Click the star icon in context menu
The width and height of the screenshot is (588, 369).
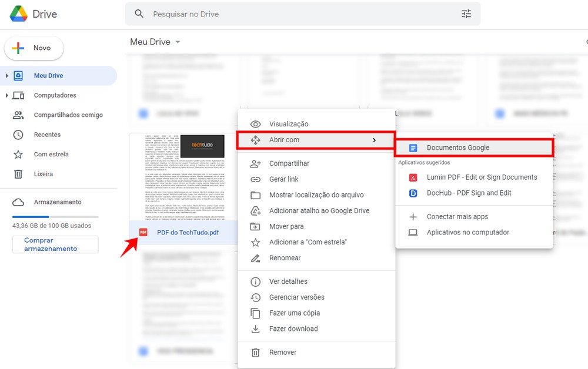[x=255, y=243]
